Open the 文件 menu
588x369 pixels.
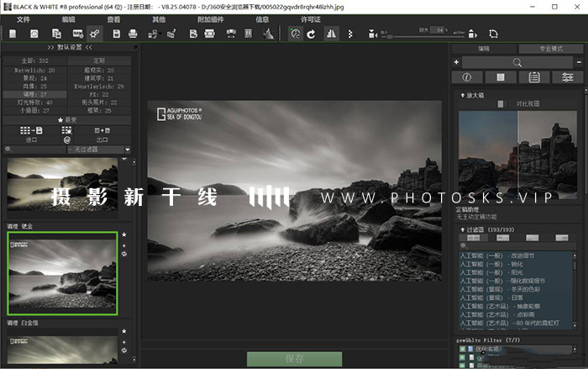coord(24,19)
